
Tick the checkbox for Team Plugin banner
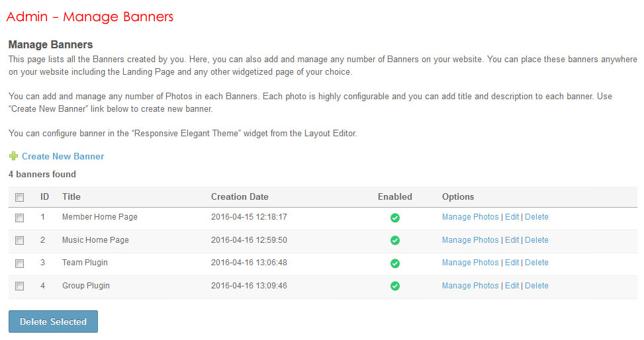click(20, 263)
